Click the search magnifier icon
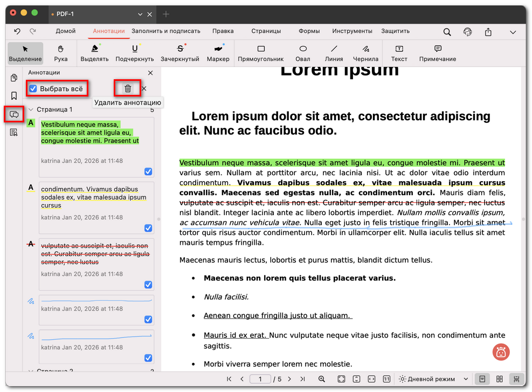The width and height of the screenshot is (532, 392). point(447,32)
